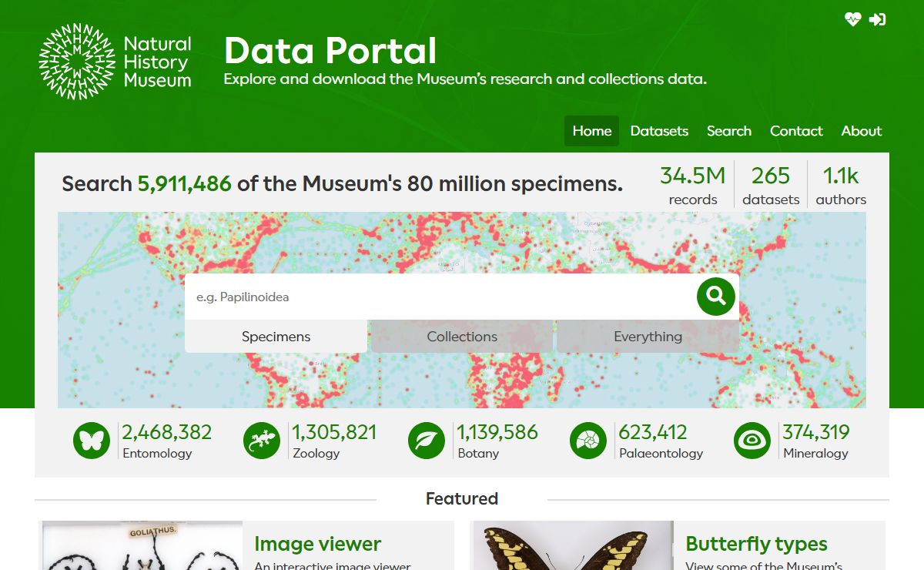Open the 374,319 Mineralogy link
924x570 pixels.
816,441
